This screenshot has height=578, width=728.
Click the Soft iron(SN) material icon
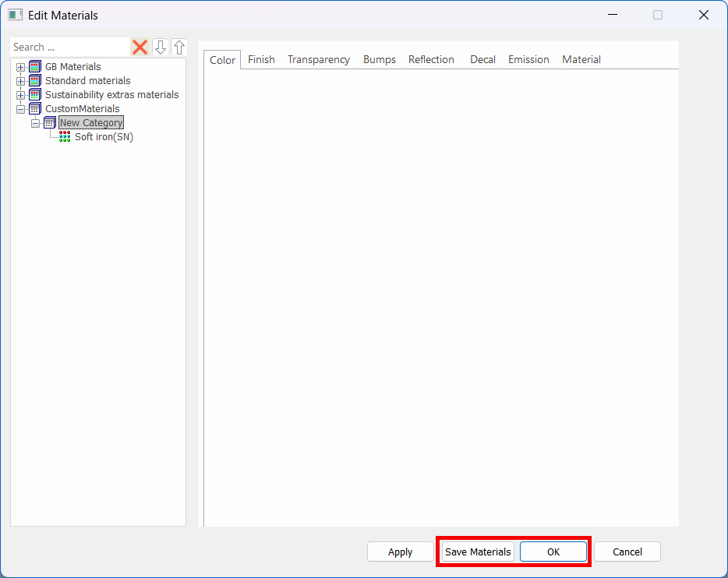coord(65,136)
